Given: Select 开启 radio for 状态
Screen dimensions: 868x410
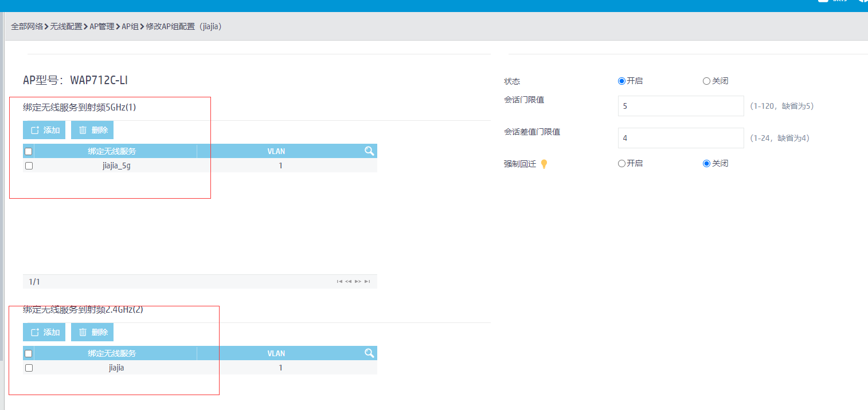Looking at the screenshot, I should [621, 81].
